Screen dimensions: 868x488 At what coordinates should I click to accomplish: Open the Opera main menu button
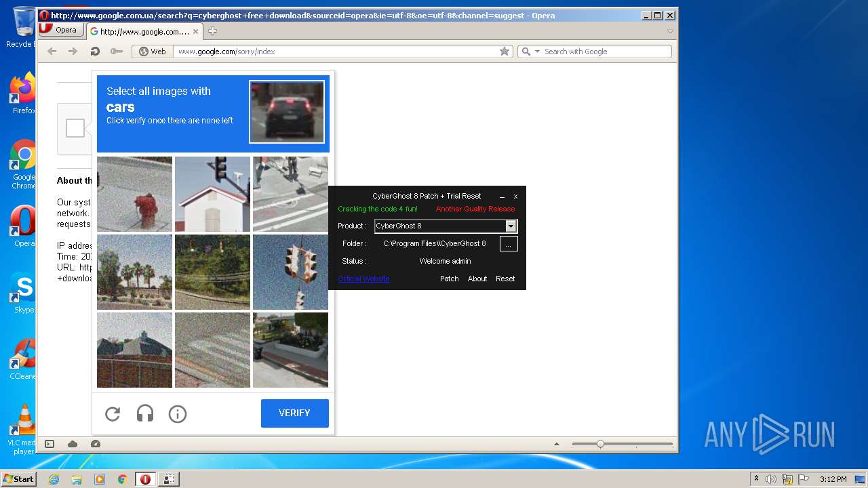coord(61,30)
